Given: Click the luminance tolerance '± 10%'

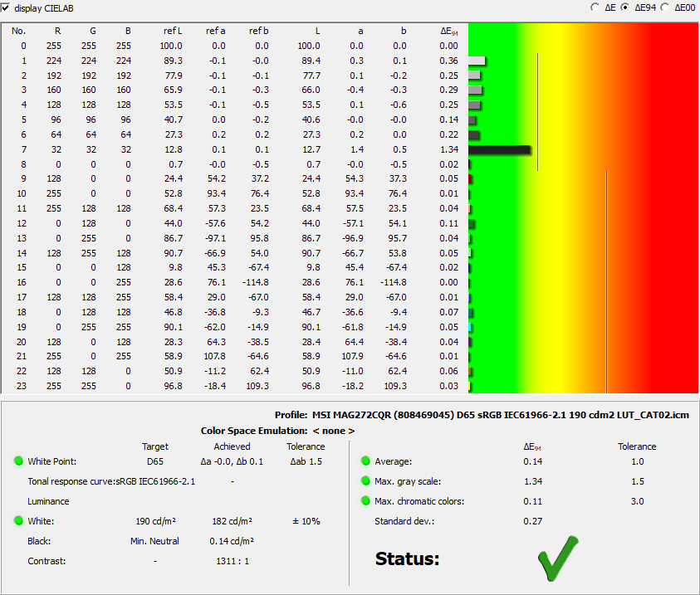Looking at the screenshot, I should click(x=306, y=521).
